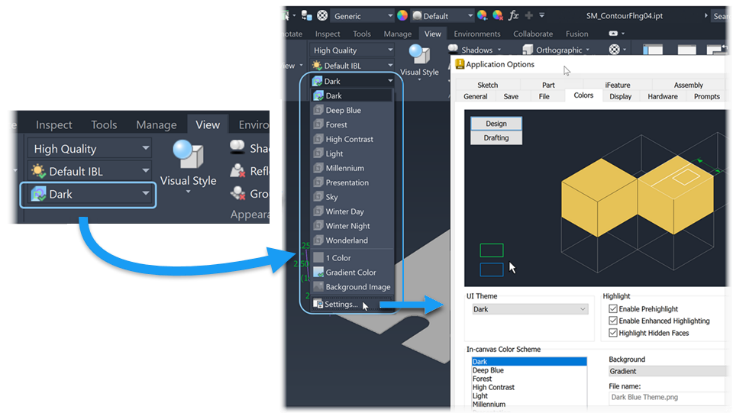Viewport: 733px width, 413px height.
Task: Click Gradient Color icon in dropdown list
Action: point(318,272)
